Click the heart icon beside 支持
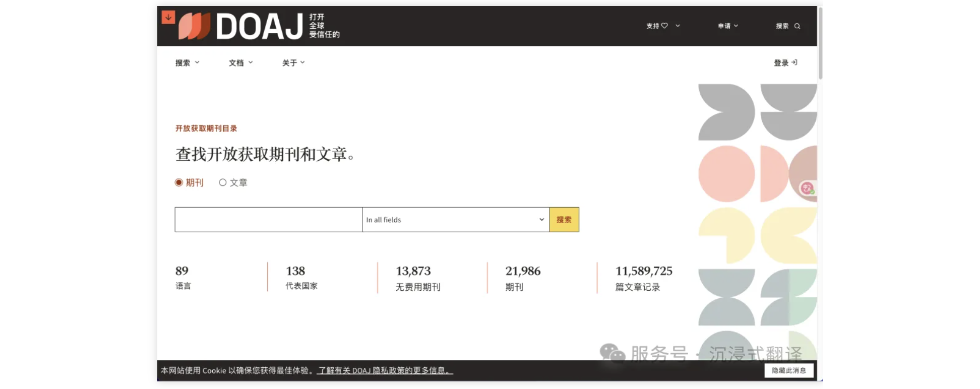 point(664,26)
